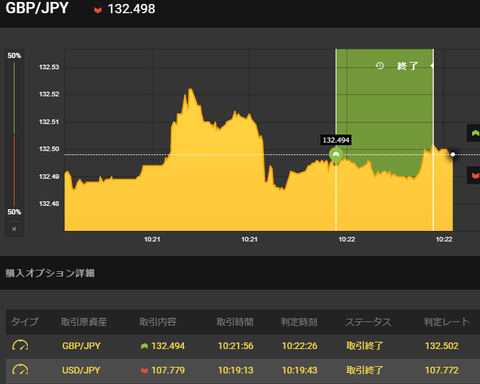Image resolution: width=480 pixels, height=384 pixels.
Task: Click trade time 10:21:56
Action: (x=236, y=346)
